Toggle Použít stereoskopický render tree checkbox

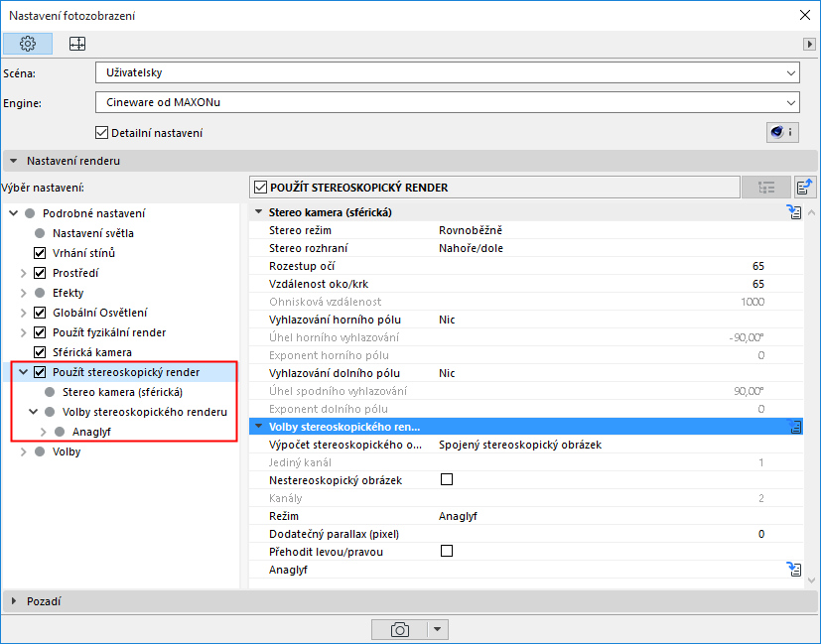[40, 372]
